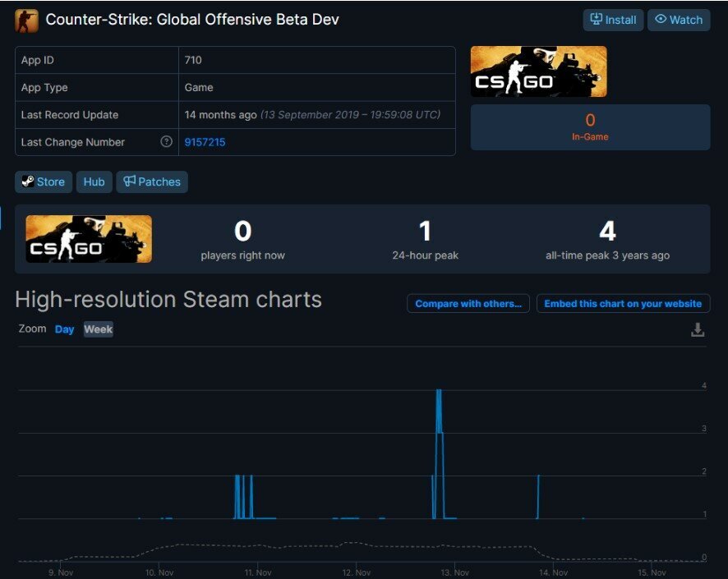Viewport: 728px width, 579px height.
Task: Click the '24-hour peak' statistic
Action: [425, 240]
